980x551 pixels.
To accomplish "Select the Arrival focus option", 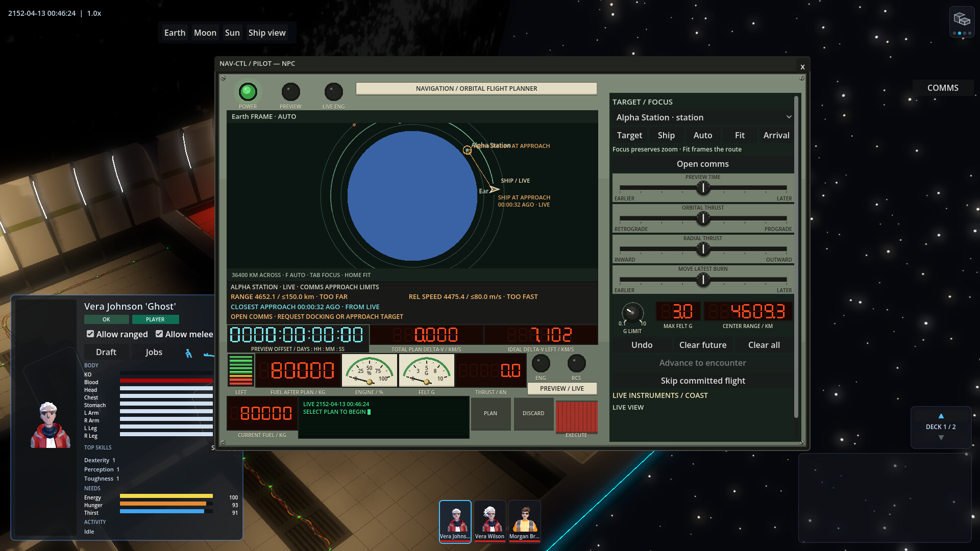I will coord(776,135).
